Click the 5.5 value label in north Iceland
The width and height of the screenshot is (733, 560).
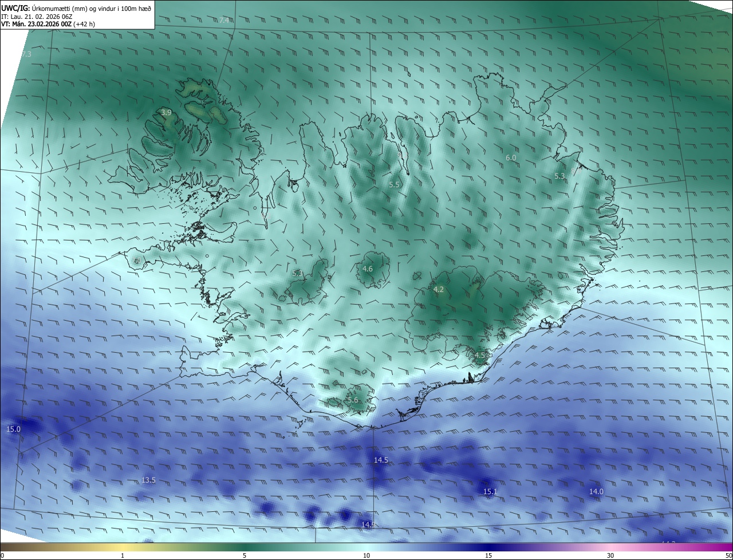pyautogui.click(x=394, y=185)
